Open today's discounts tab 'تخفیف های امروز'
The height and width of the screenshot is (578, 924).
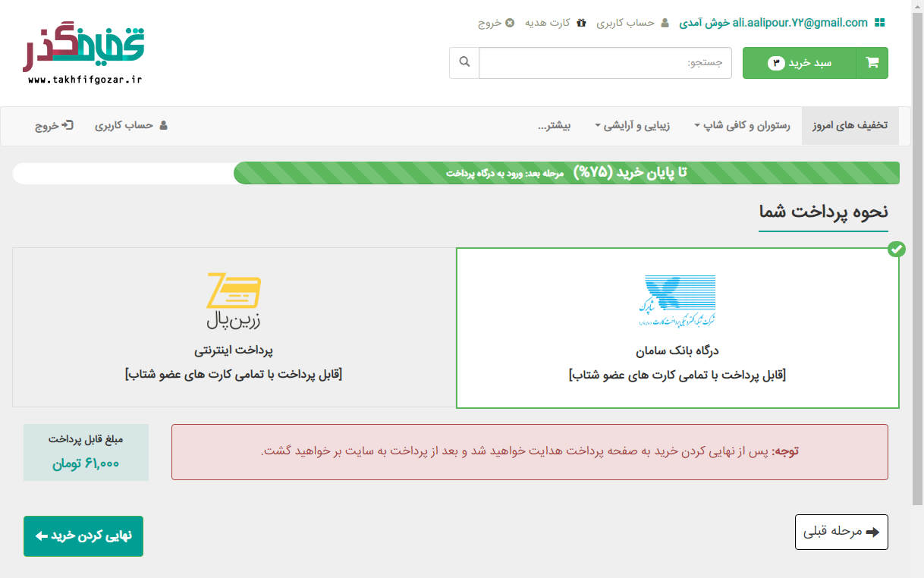[x=850, y=126]
